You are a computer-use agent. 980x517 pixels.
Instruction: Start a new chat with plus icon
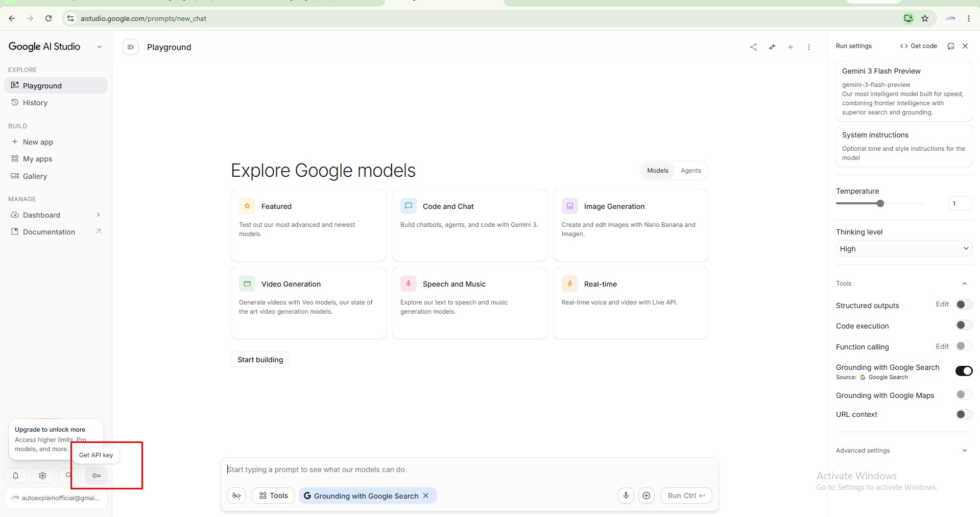click(791, 47)
